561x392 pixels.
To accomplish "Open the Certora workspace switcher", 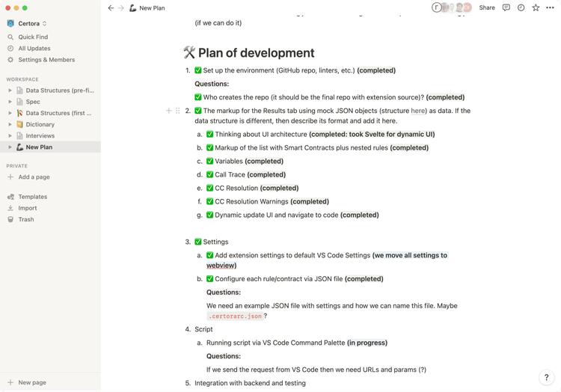I will [27, 23].
